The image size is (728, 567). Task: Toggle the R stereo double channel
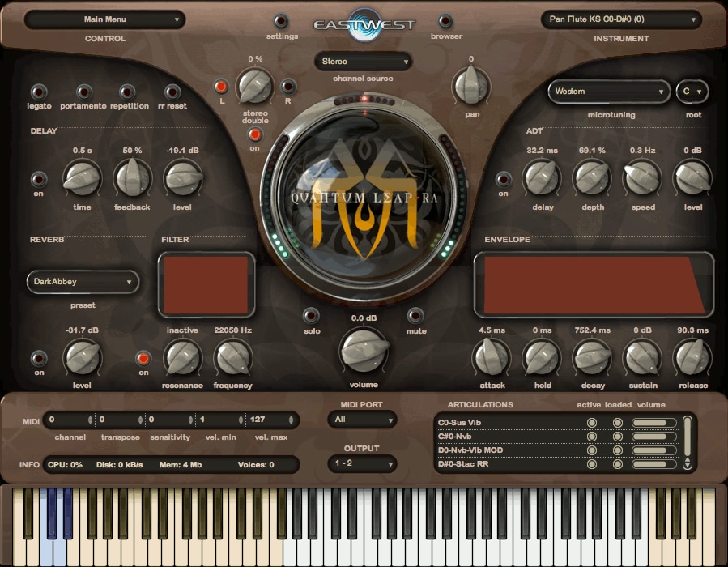(287, 87)
